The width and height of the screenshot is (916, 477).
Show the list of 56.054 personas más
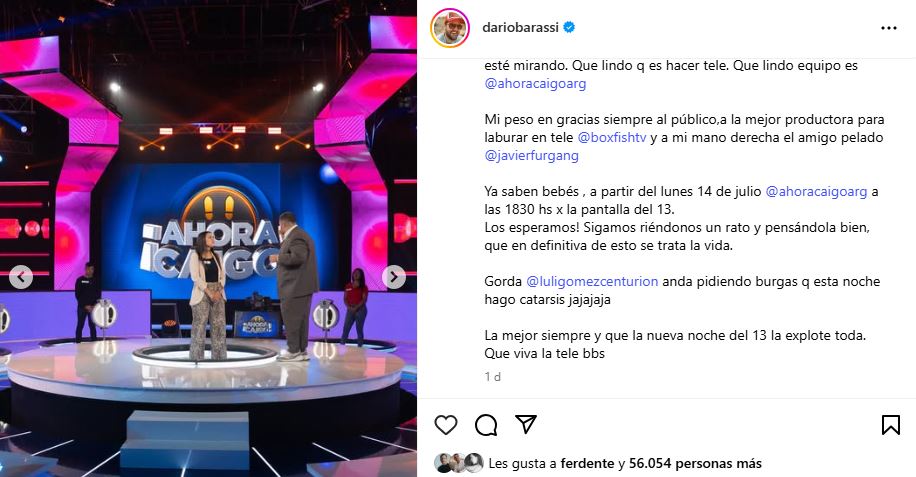point(695,464)
